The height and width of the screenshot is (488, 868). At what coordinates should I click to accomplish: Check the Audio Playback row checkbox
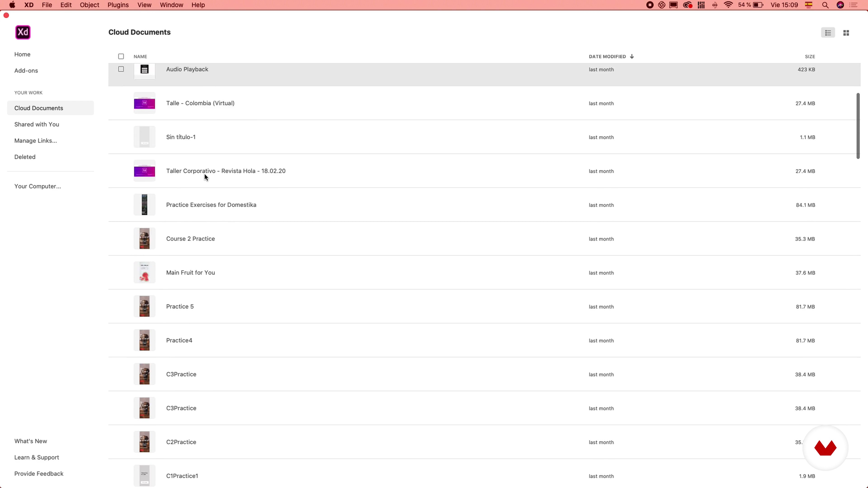(x=121, y=69)
